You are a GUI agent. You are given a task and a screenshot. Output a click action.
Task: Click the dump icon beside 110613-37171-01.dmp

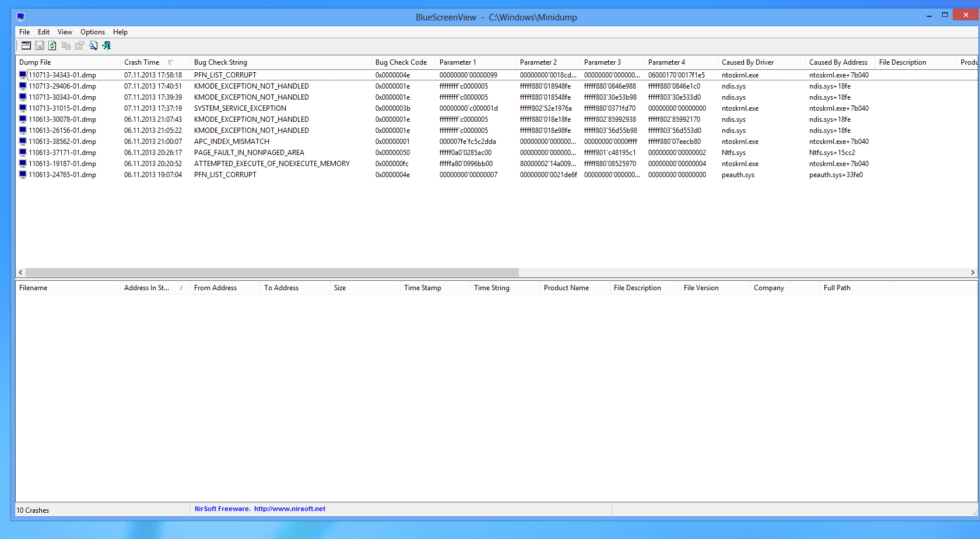coord(23,152)
